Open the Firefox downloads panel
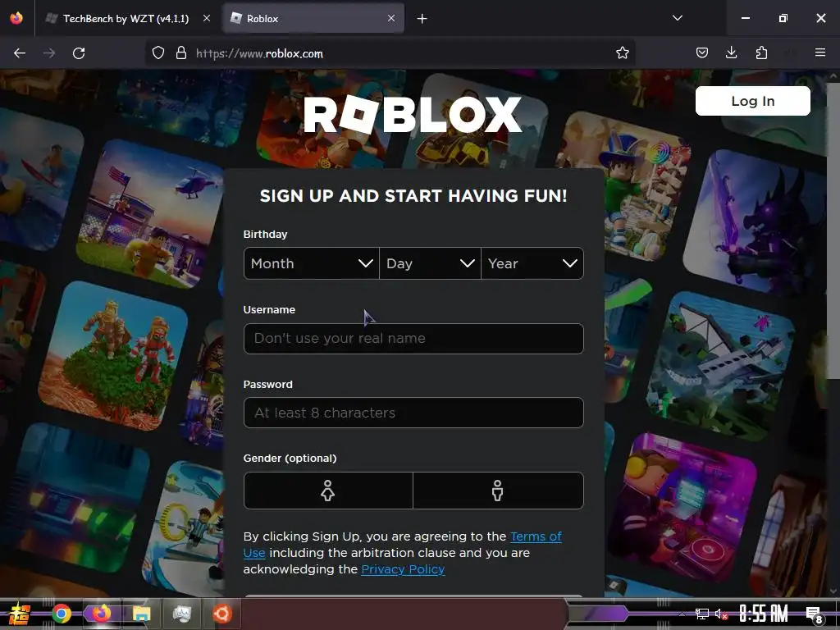 [731, 53]
